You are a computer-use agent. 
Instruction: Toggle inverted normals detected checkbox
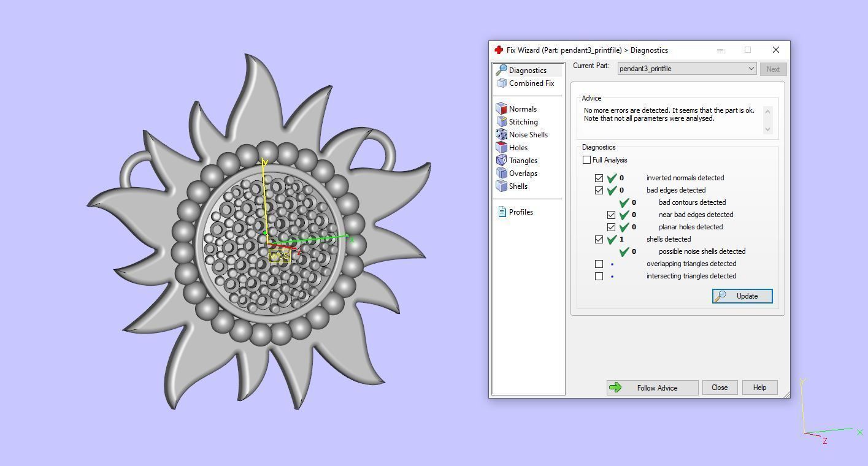[x=599, y=178]
